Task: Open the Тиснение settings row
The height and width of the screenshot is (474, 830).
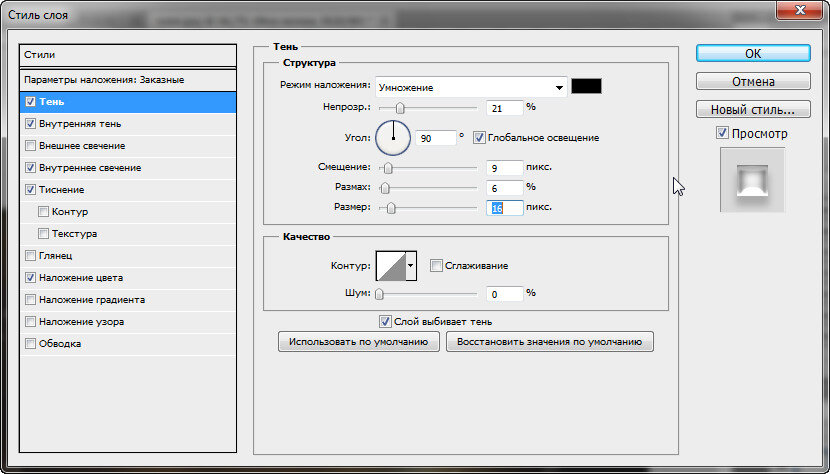Action: tap(128, 190)
